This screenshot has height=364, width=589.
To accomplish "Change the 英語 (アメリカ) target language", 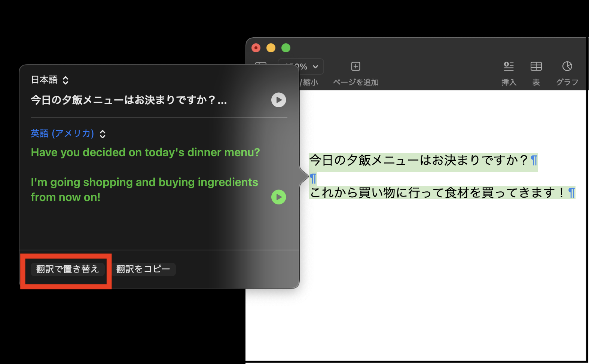I will coord(68,134).
